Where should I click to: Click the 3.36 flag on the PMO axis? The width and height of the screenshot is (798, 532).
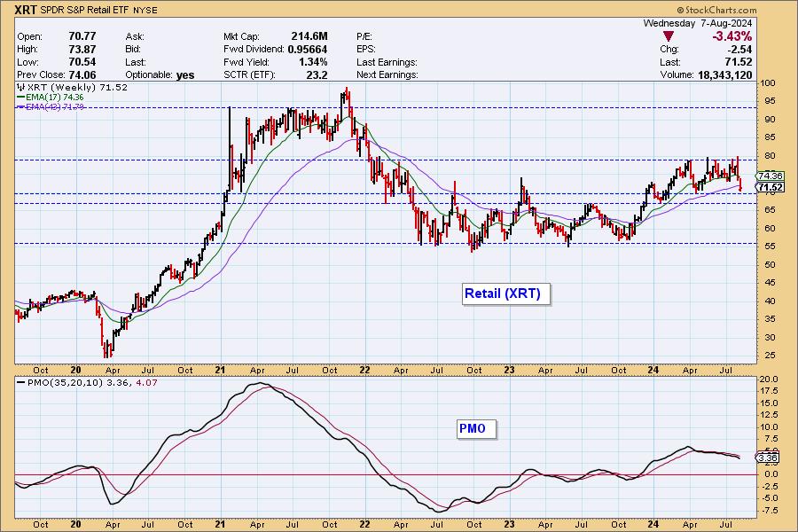767,458
